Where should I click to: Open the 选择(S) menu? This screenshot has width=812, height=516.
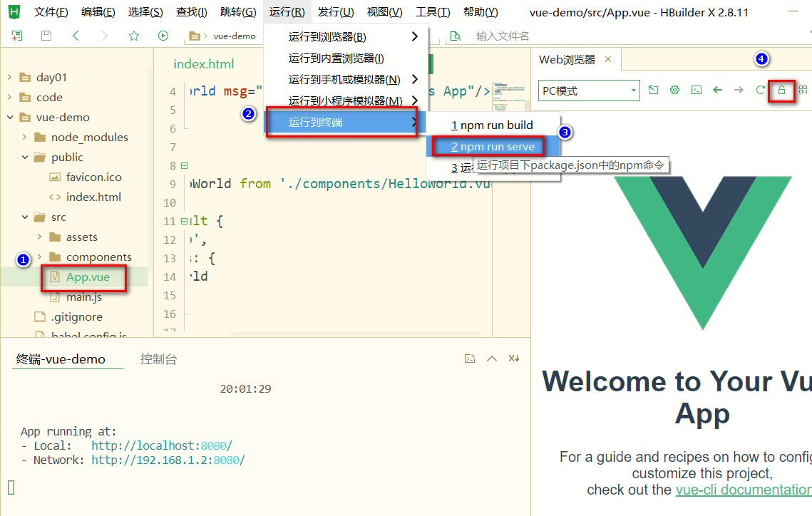click(145, 12)
